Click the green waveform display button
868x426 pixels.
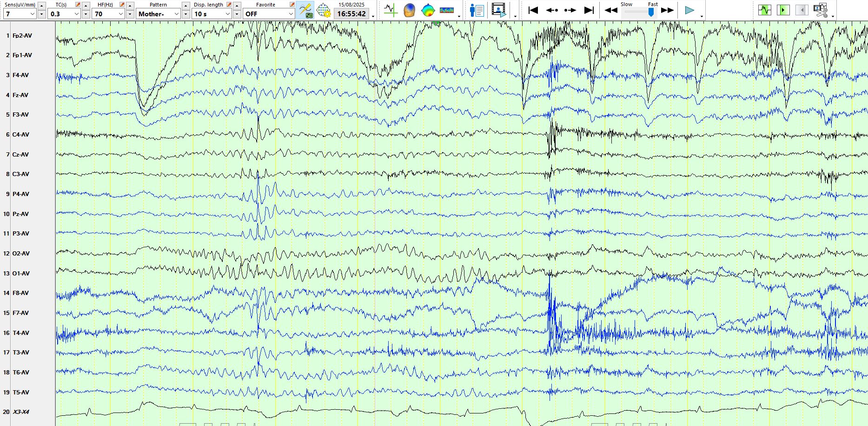pyautogui.click(x=764, y=10)
